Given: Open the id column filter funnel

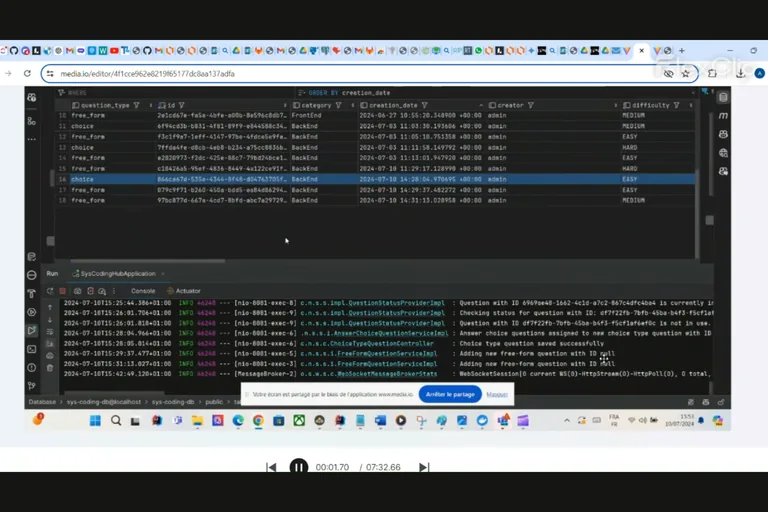Looking at the screenshot, I should coord(182,105).
